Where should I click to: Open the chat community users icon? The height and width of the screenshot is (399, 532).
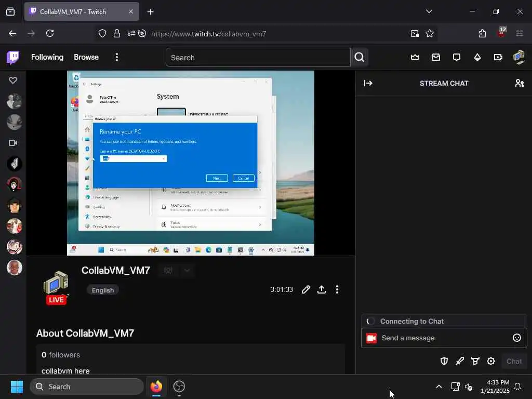(x=520, y=83)
